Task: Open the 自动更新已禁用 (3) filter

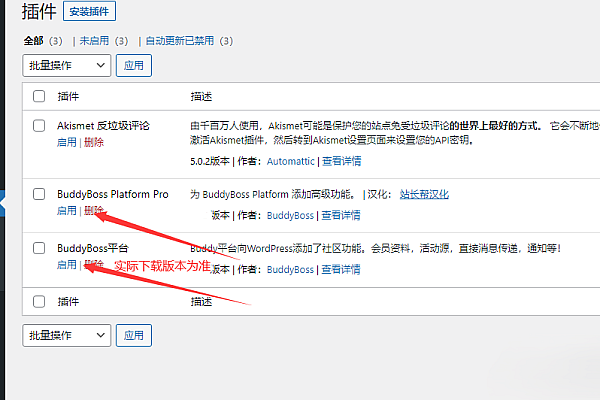Action: [x=189, y=41]
